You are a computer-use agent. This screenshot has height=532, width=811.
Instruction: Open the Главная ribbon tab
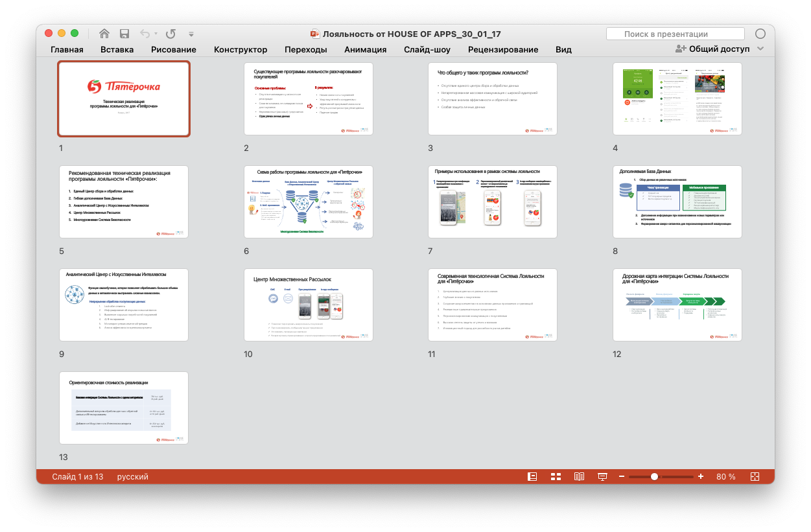(67, 49)
